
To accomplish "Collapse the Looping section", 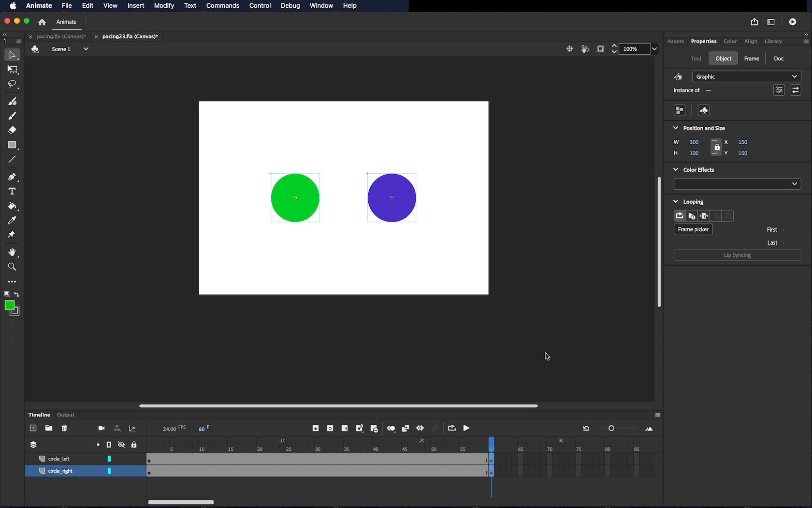I will point(676,202).
